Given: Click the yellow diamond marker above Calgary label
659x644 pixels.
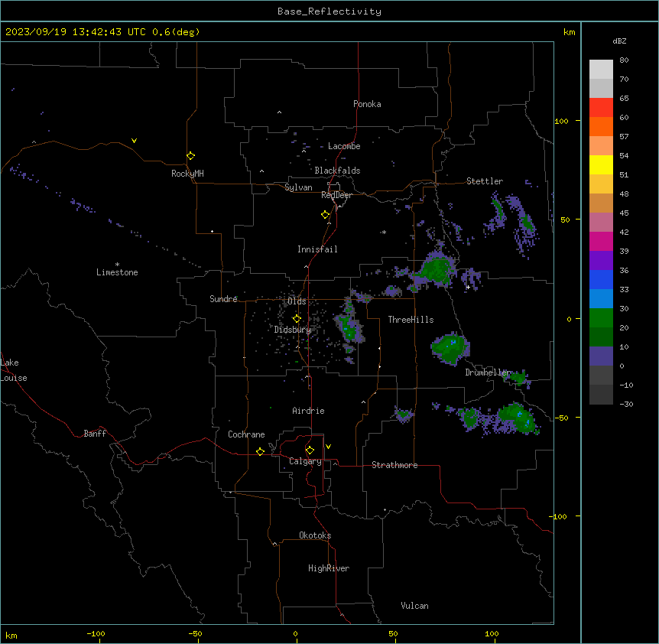Looking at the screenshot, I should click(310, 450).
